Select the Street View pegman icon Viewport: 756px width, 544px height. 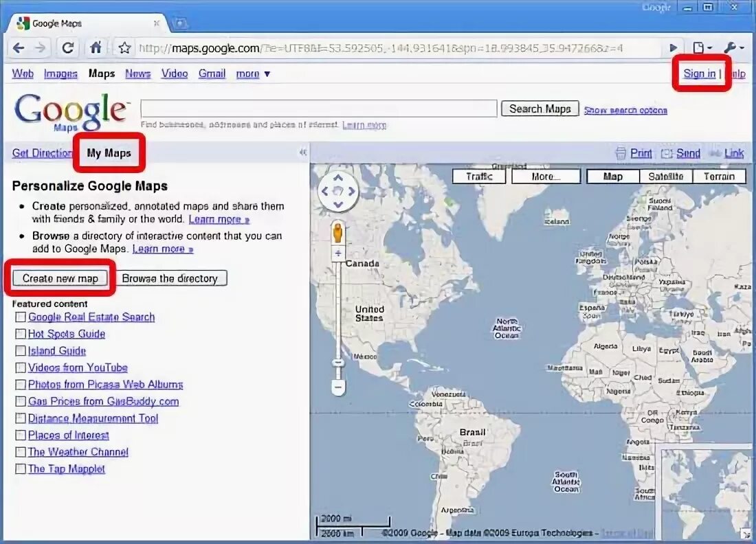(338, 233)
